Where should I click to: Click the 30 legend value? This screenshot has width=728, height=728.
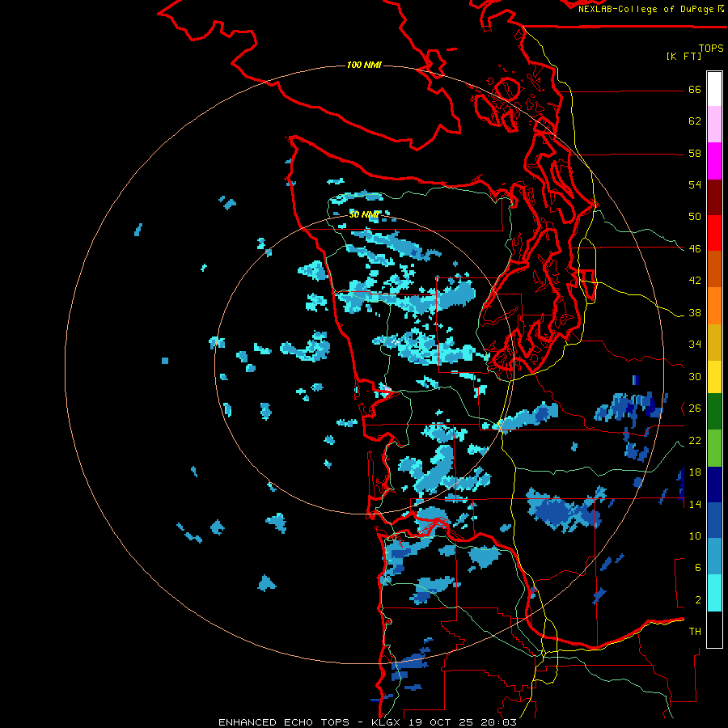[x=695, y=376]
